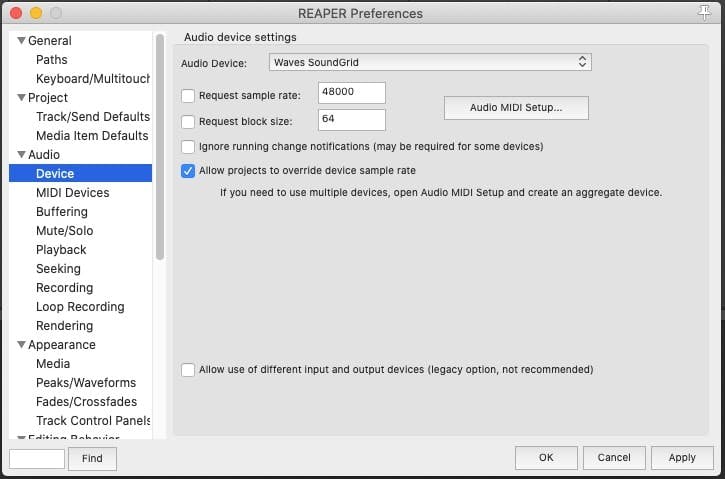The height and width of the screenshot is (479, 725).
Task: Click the yellow minimize window button
Action: tap(36, 13)
